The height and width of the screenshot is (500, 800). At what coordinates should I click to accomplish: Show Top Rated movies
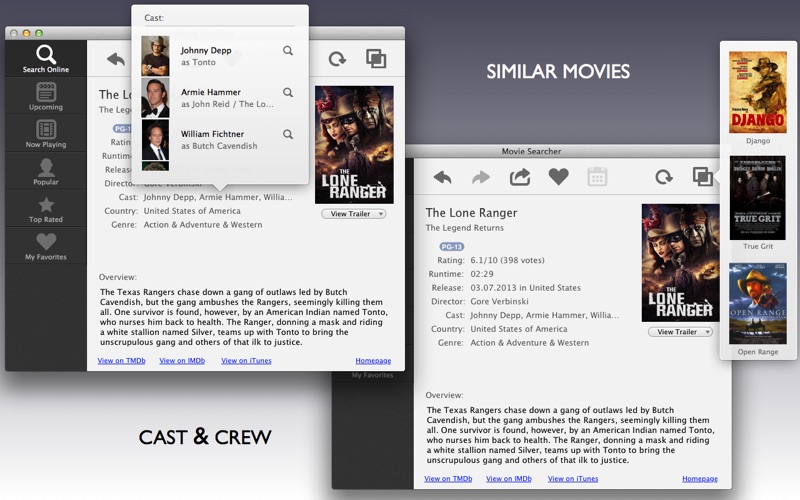coord(46,209)
